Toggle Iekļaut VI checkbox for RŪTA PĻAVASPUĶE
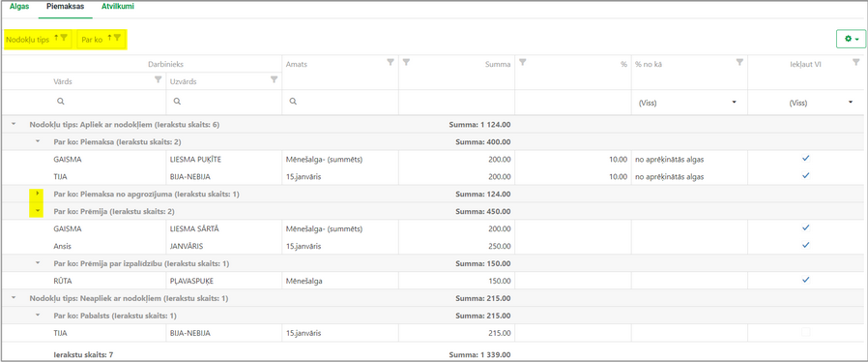Image resolution: width=868 pixels, height=362 pixels. [805, 280]
